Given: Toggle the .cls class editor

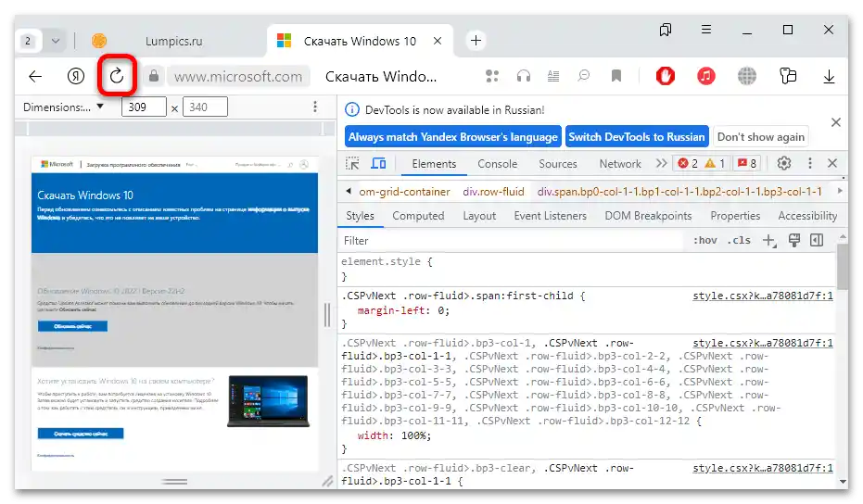Looking at the screenshot, I should click(739, 240).
